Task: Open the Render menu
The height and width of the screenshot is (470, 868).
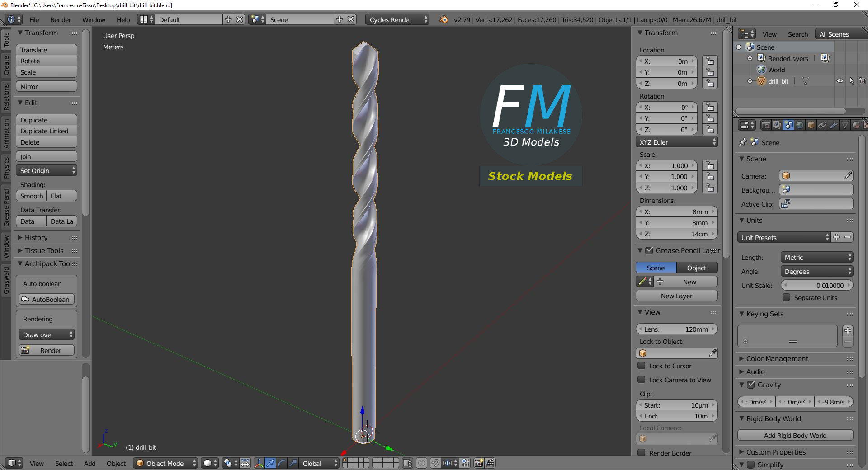Action: pyautogui.click(x=61, y=19)
